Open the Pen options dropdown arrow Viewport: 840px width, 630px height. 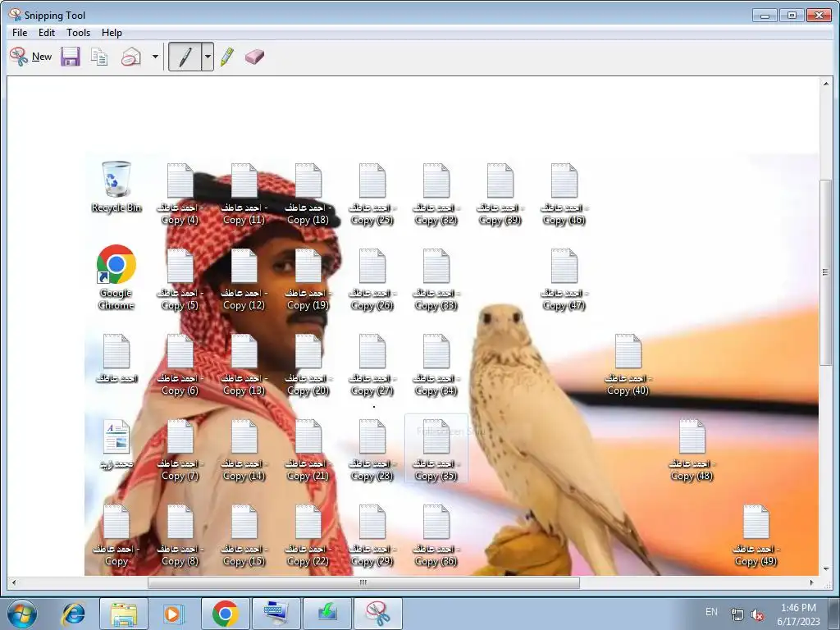(x=208, y=57)
